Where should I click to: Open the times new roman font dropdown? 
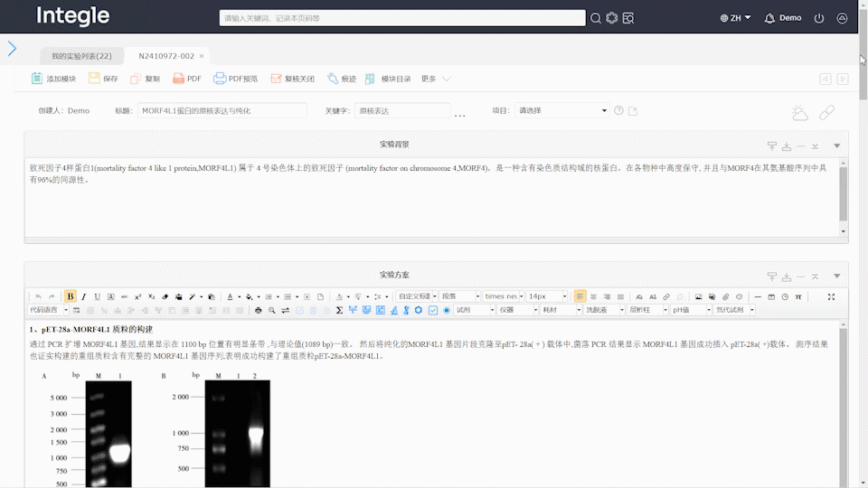coord(504,296)
